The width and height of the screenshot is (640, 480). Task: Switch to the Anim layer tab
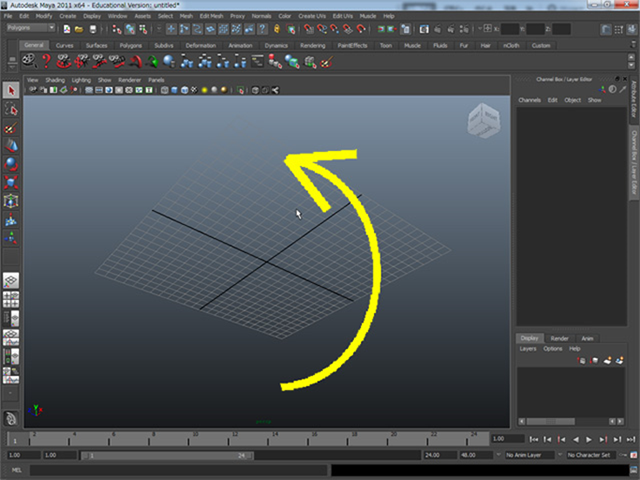coord(587,338)
